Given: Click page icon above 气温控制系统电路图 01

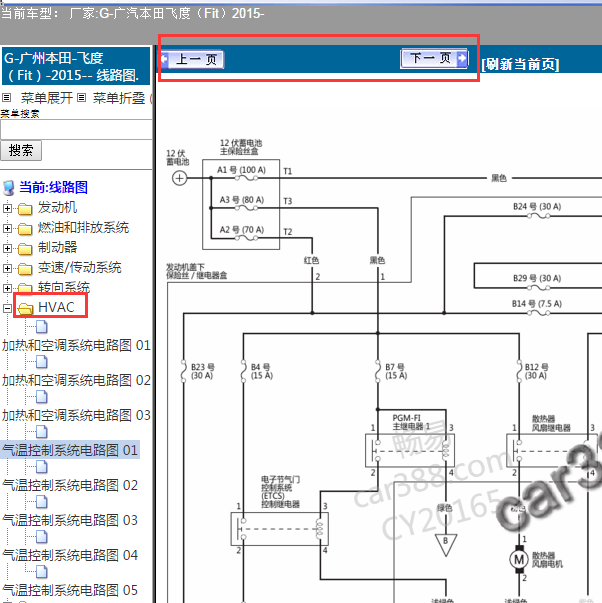Looking at the screenshot, I should [42, 432].
